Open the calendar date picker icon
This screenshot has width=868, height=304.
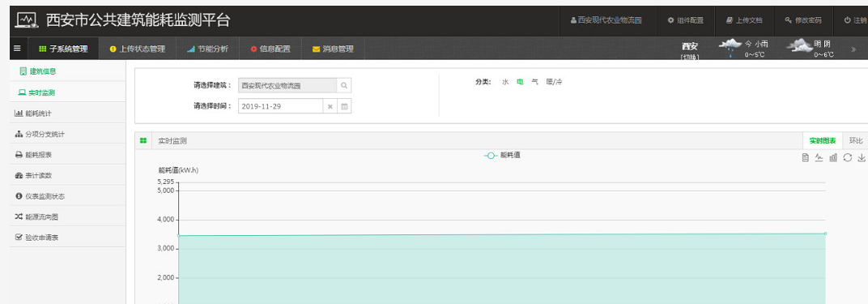pos(344,106)
